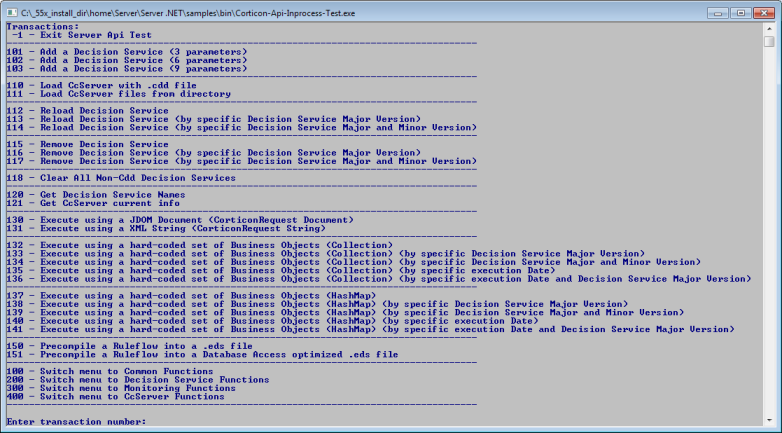Click line 113 Reload by Major Version
Viewport: 782px width, 433px height.
pyautogui.click(x=213, y=119)
